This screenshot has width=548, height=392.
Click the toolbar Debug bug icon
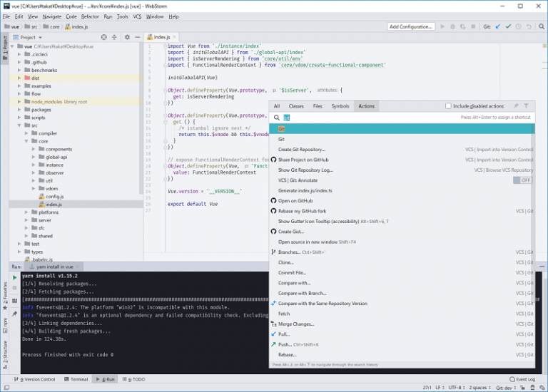point(452,26)
